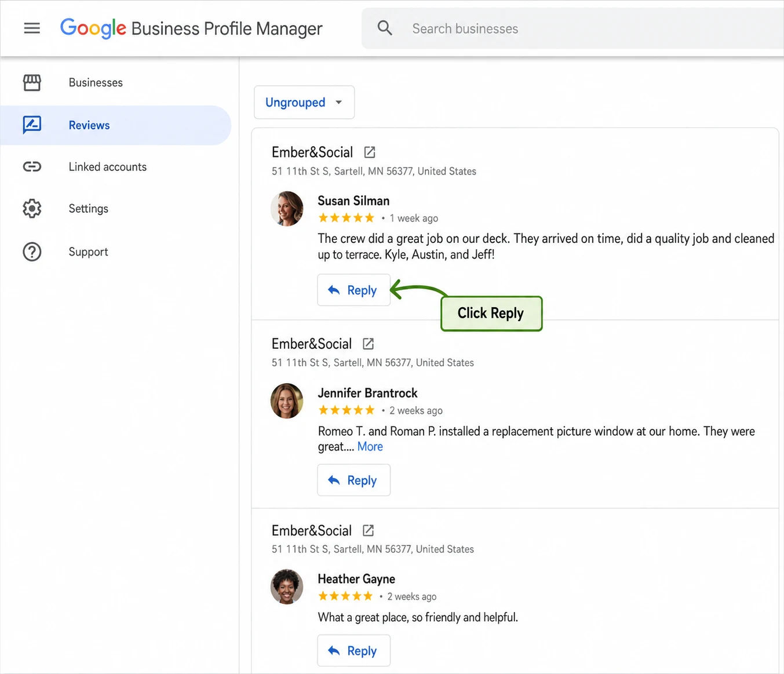Click the Google logo

[93, 28]
